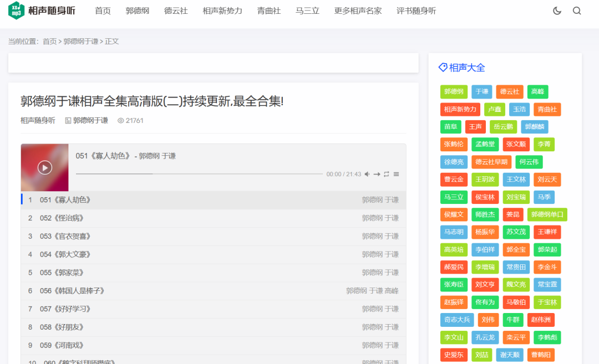This screenshot has height=364, width=599.
Task: Click the 孔云龙 tag
Action: [485, 337]
